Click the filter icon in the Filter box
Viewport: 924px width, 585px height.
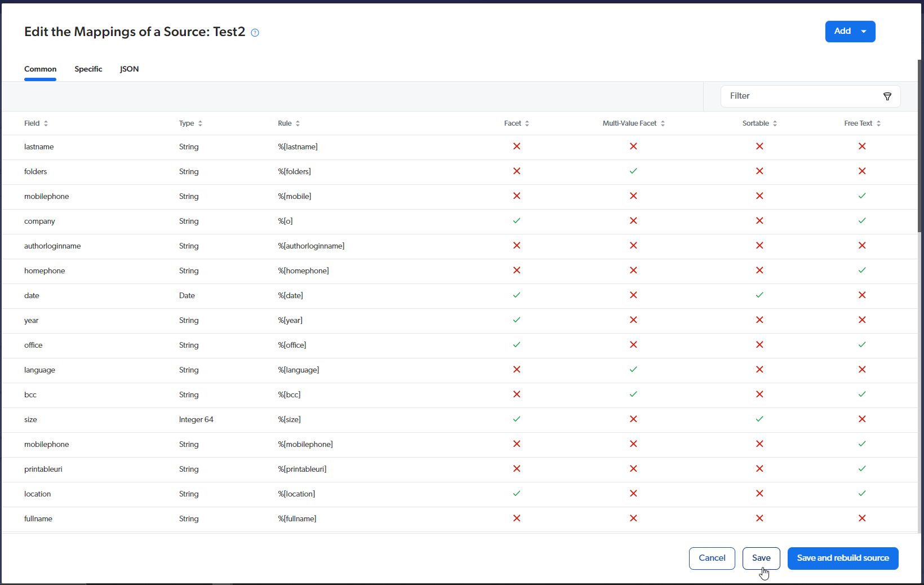point(887,96)
